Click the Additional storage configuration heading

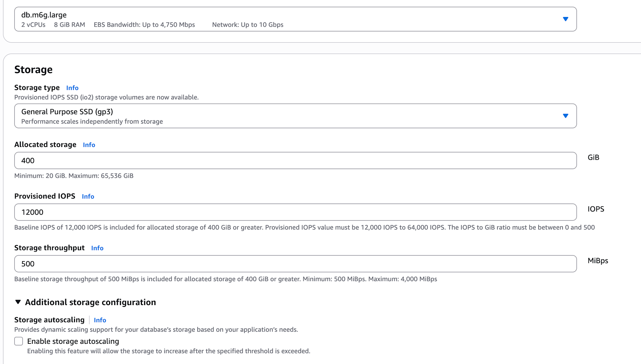(90, 302)
